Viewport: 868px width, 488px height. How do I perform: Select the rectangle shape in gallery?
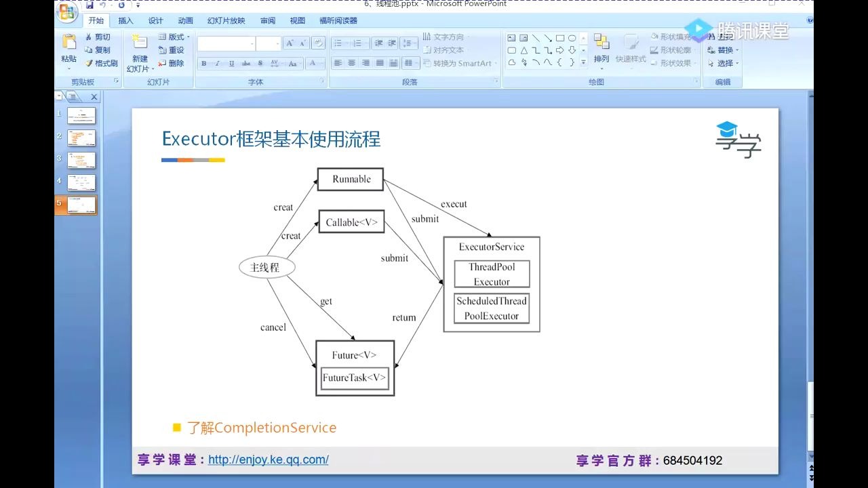[x=560, y=38]
